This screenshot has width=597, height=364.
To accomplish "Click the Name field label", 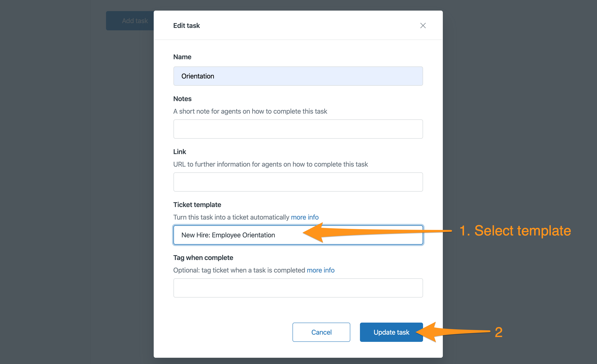I will pyautogui.click(x=182, y=57).
